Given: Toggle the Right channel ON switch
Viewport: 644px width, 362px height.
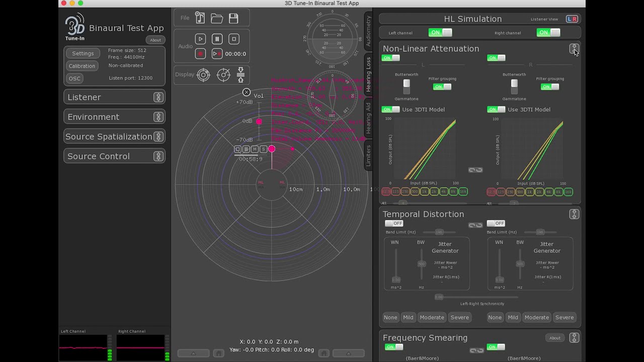Looking at the screenshot, I should [548, 33].
